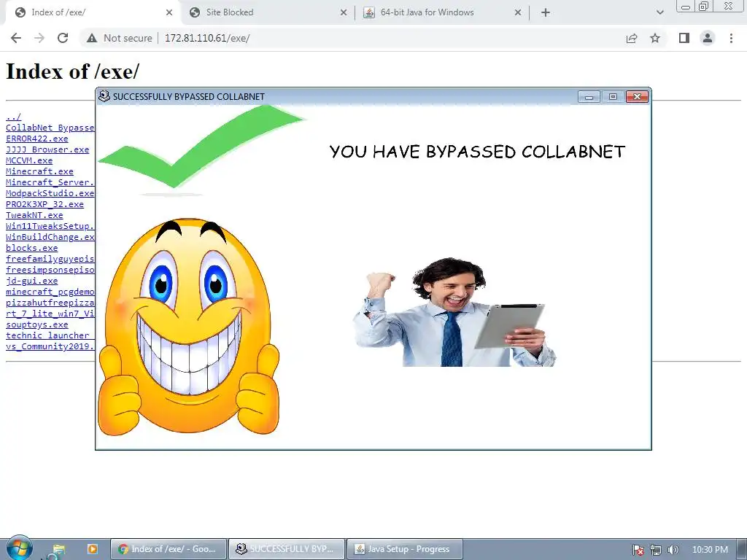Close the Index of /exe/ tab

pos(169,12)
